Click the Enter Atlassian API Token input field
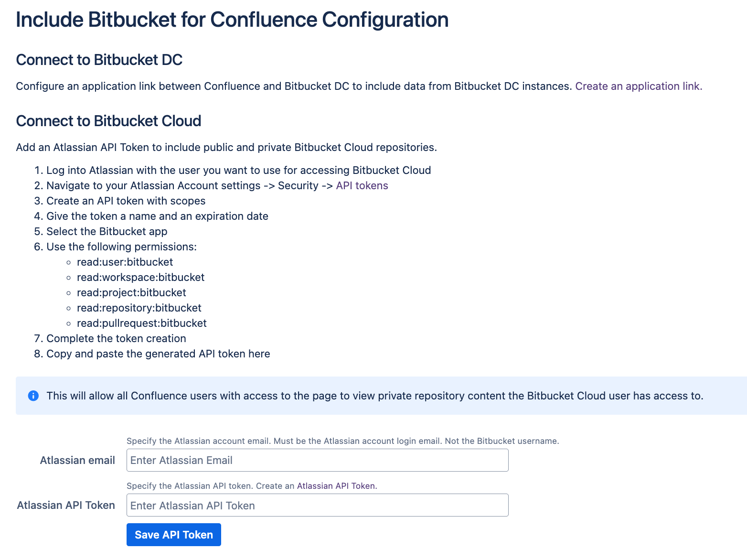747x560 pixels. coord(317,505)
